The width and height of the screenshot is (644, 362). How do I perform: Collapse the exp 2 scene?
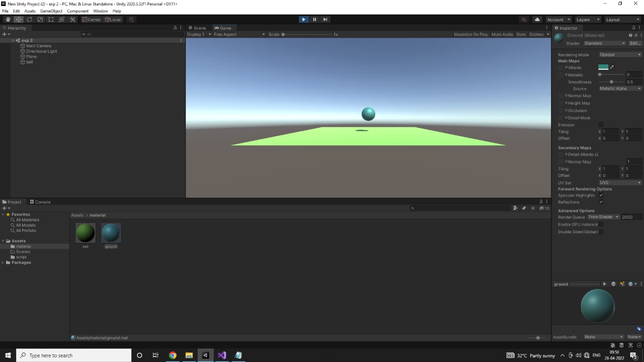click(14, 40)
